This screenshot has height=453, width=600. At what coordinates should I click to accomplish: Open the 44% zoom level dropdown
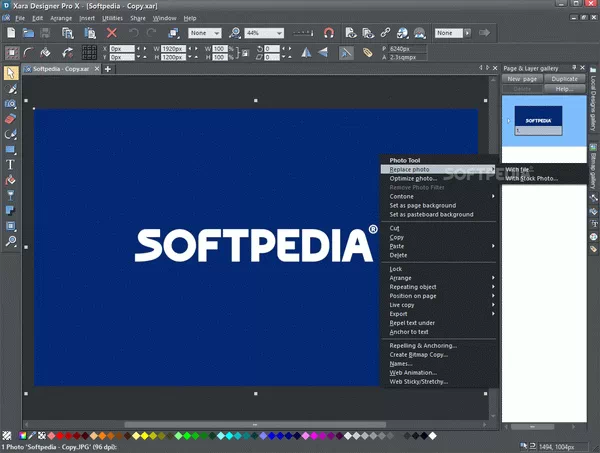(x=279, y=33)
